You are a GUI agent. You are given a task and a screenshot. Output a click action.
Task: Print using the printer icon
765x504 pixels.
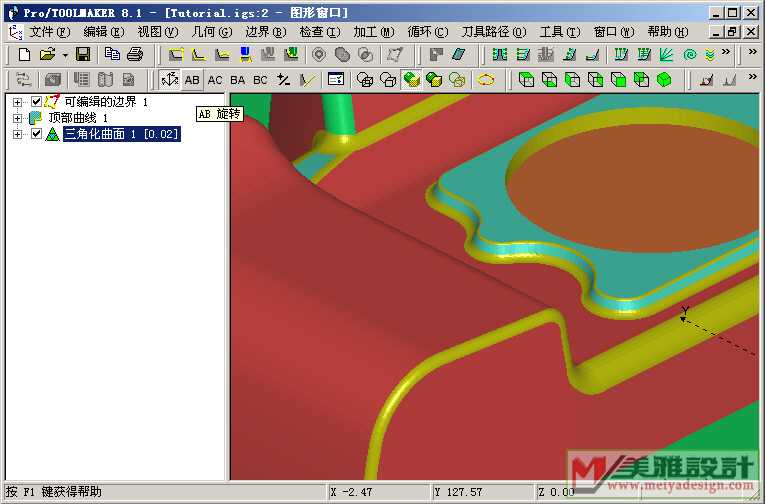(x=135, y=54)
